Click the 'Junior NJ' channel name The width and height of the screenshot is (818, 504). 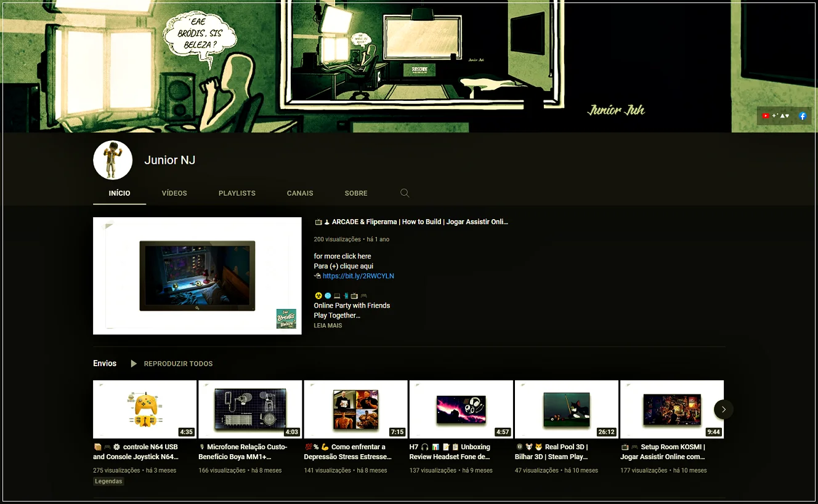point(170,160)
